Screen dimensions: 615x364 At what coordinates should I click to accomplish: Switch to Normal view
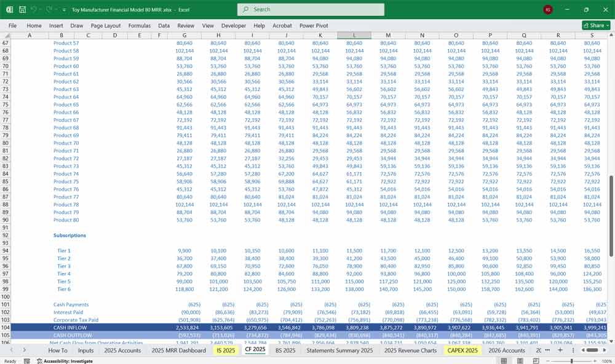[504, 361]
